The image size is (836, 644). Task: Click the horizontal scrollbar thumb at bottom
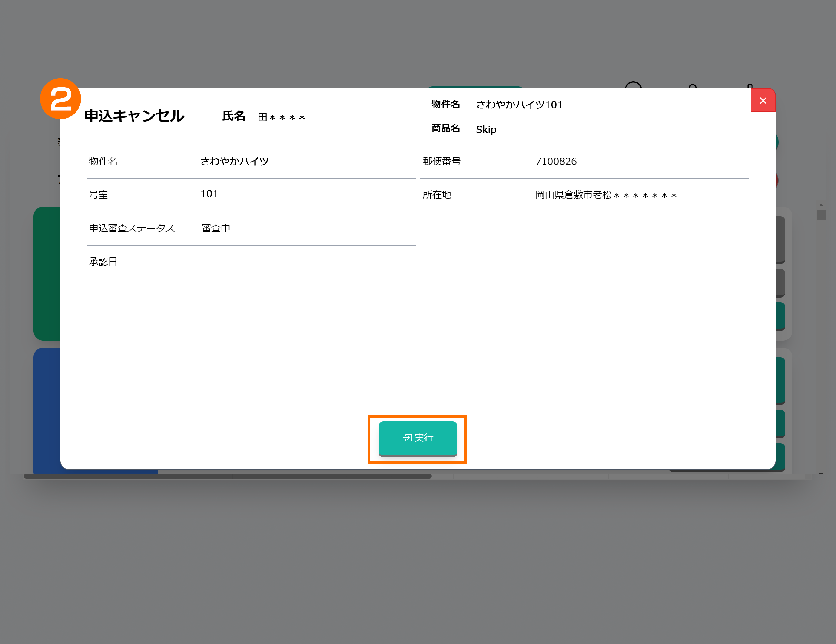pos(228,476)
